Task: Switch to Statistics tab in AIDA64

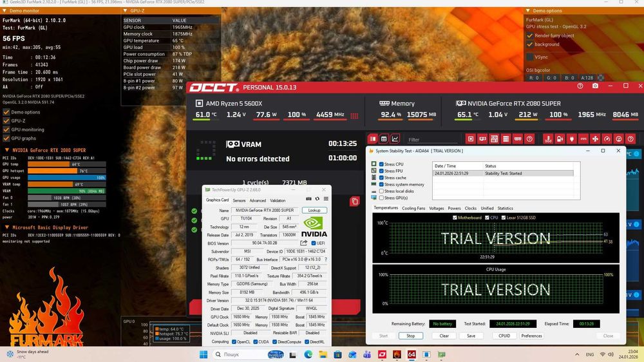Action: coord(505,208)
